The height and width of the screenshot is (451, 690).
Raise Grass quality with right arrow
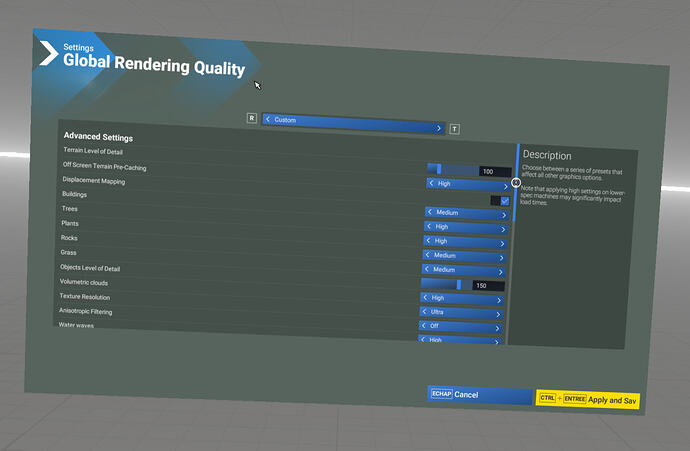tap(500, 272)
